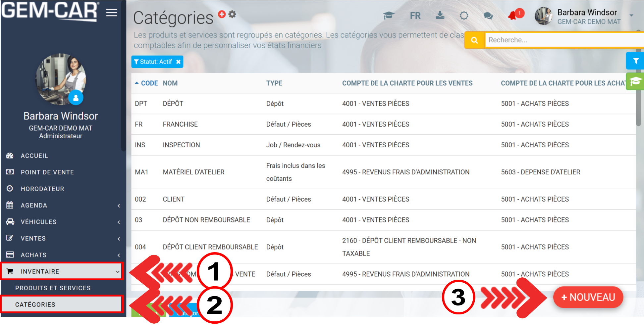Open the gear settings icon beside the Catégories title
Viewport: 644px width, 325px height.
[x=233, y=14]
